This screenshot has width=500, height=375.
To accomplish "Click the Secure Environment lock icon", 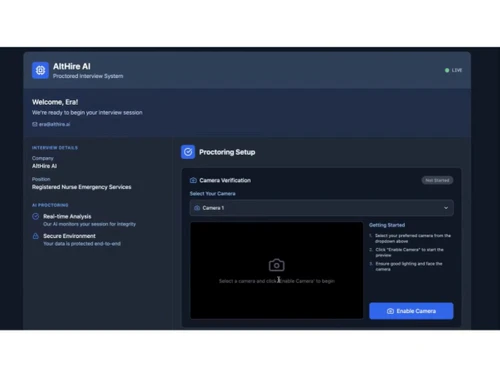I will pyautogui.click(x=36, y=236).
